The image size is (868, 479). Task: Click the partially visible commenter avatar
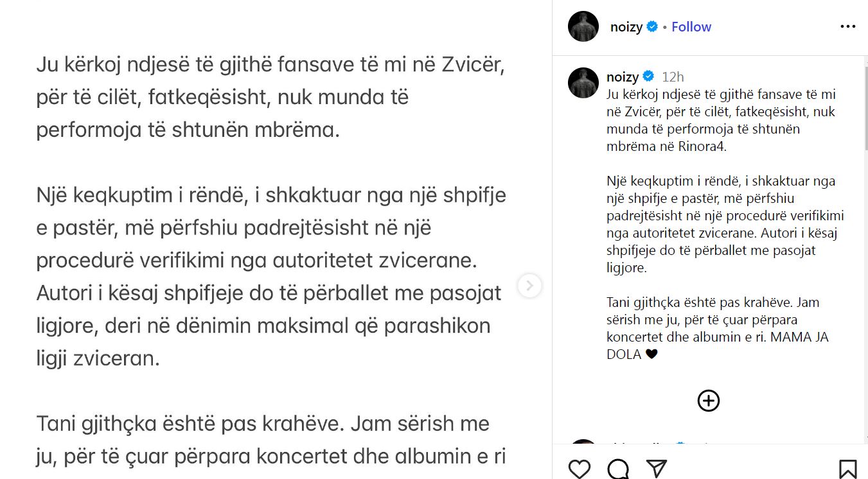tap(583, 443)
